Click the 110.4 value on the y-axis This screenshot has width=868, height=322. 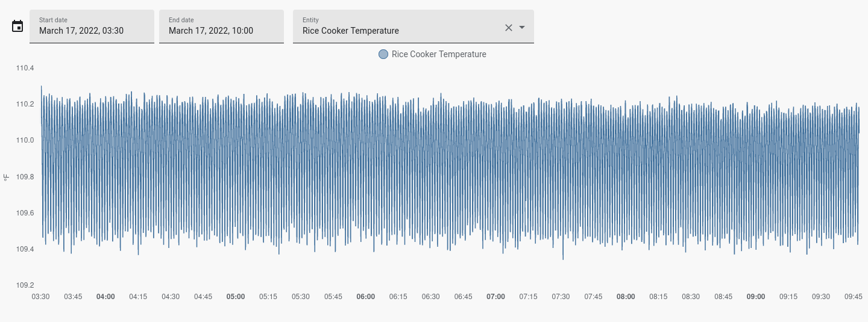(x=25, y=68)
